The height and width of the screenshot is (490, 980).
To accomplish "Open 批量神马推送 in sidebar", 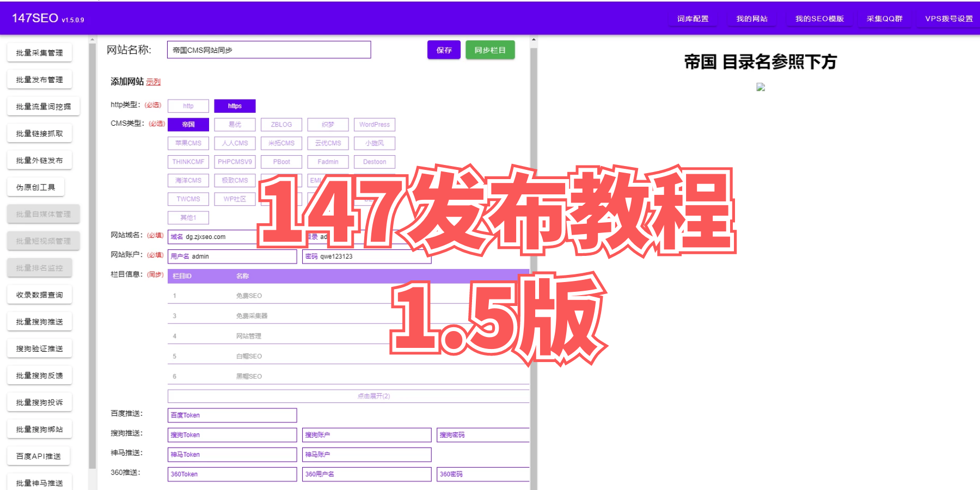I will 39,483.
